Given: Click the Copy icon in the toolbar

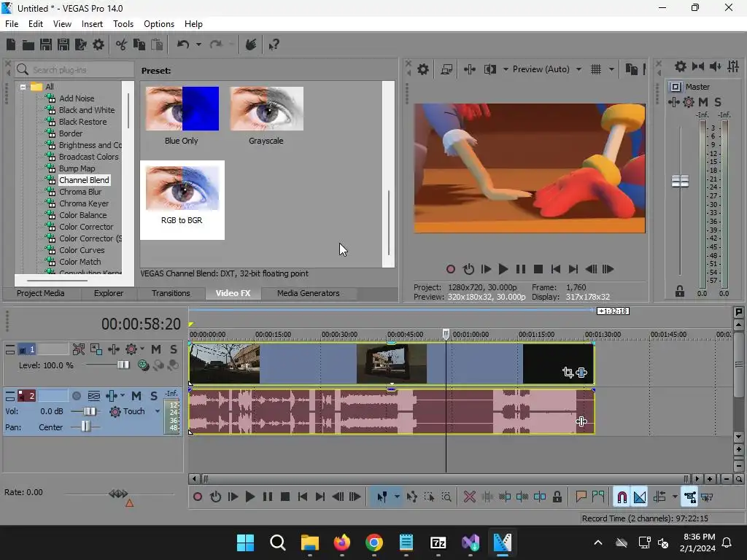Looking at the screenshot, I should tap(139, 44).
